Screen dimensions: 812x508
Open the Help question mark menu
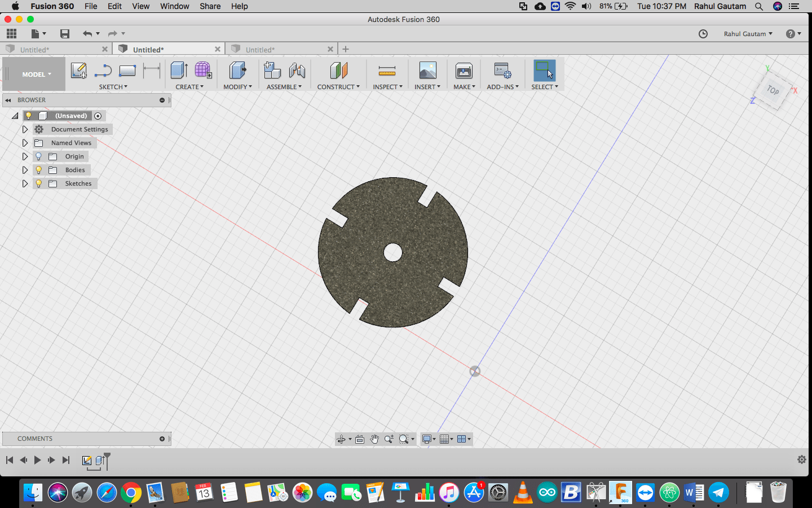(793, 34)
